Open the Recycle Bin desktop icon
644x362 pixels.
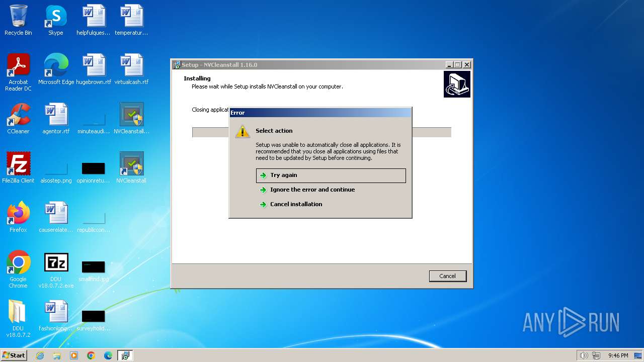click(18, 20)
